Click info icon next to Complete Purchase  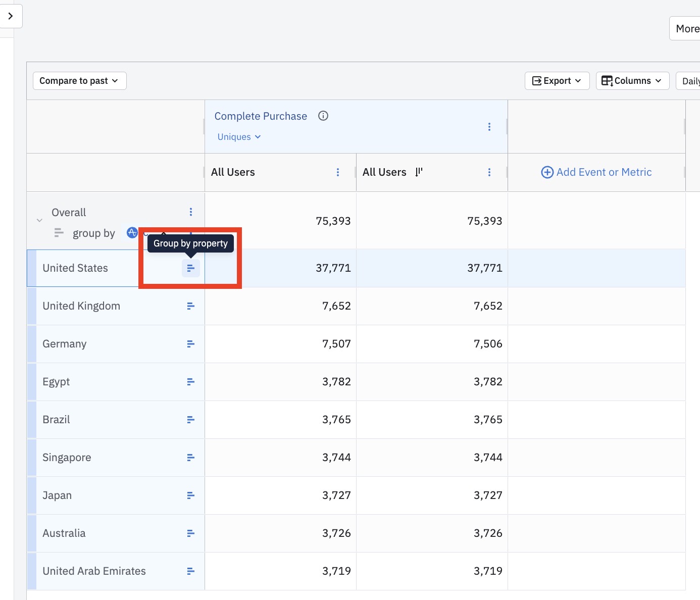(x=323, y=116)
